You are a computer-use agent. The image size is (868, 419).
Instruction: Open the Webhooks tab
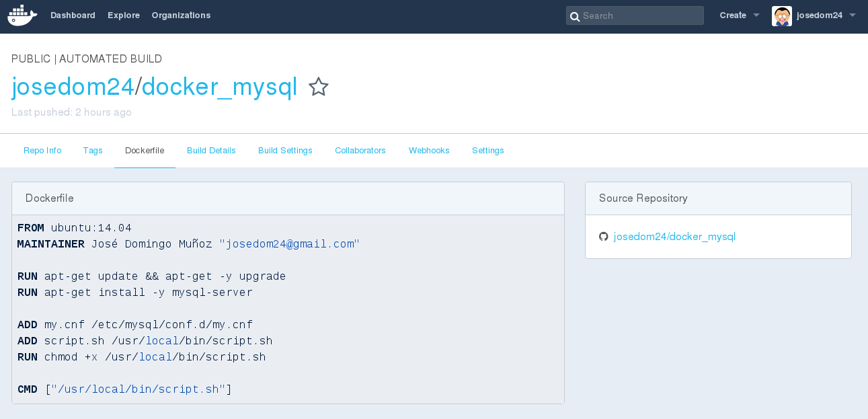(x=429, y=151)
